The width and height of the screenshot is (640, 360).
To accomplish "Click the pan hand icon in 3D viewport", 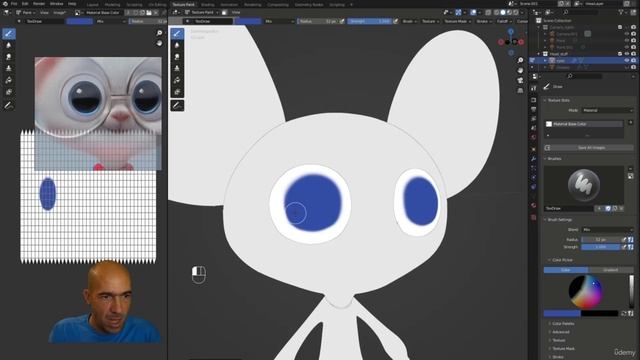I will [x=520, y=71].
